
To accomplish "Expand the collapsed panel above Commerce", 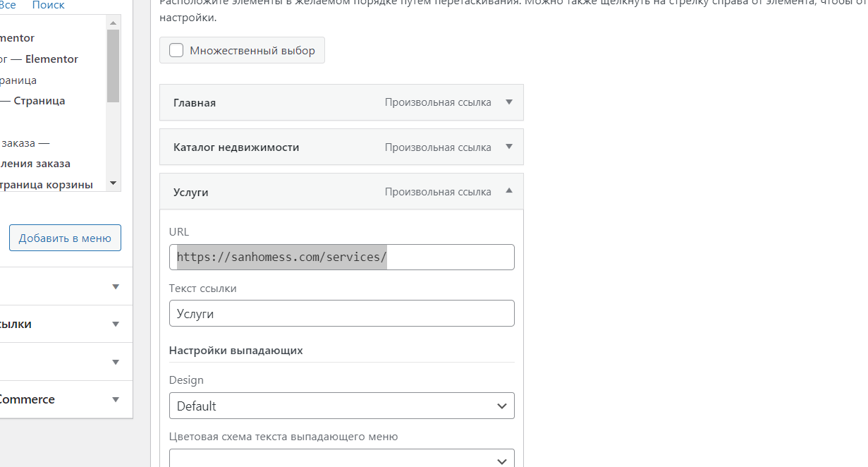I will coord(116,362).
